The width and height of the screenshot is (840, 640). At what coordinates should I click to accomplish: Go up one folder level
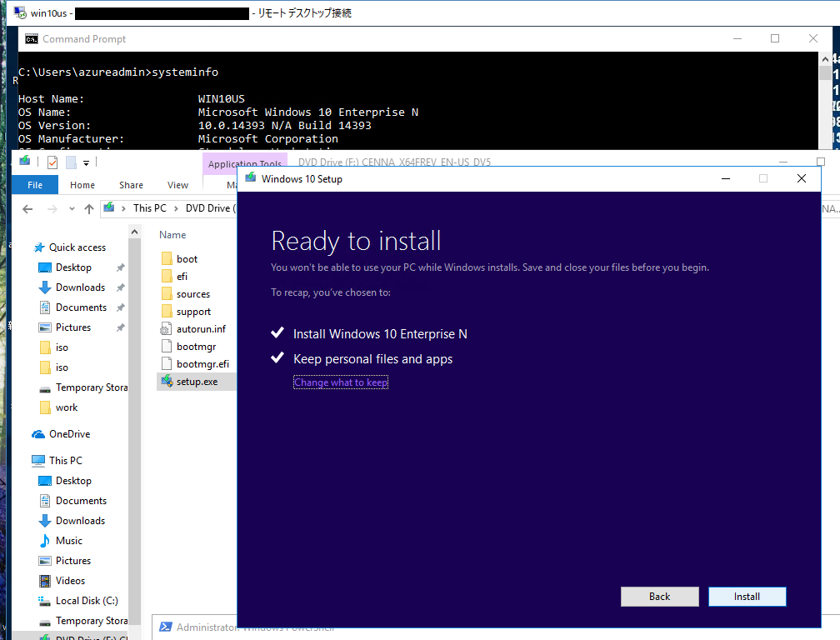pyautogui.click(x=89, y=209)
